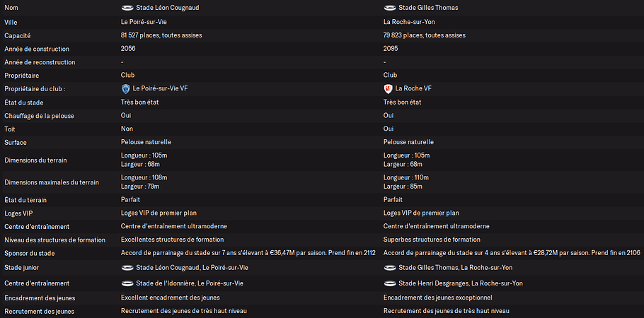The image size is (644, 318).
Task: Click the €28,72M stadium sponsorship deal text
Action: point(512,253)
